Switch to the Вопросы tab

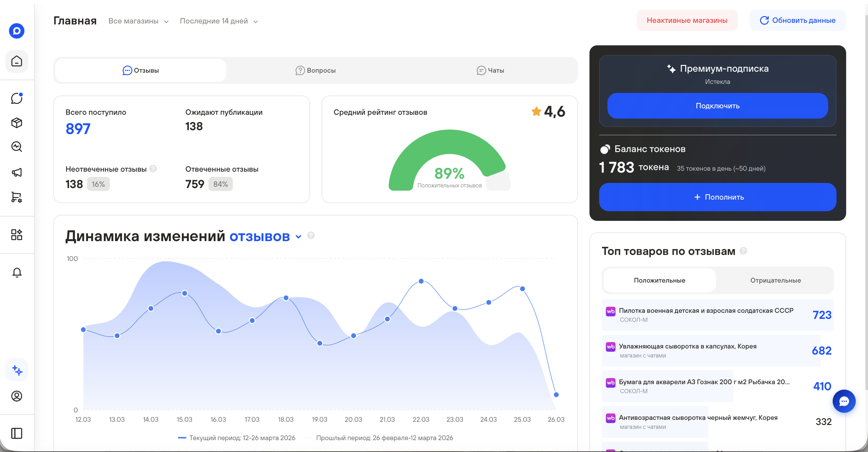point(315,70)
